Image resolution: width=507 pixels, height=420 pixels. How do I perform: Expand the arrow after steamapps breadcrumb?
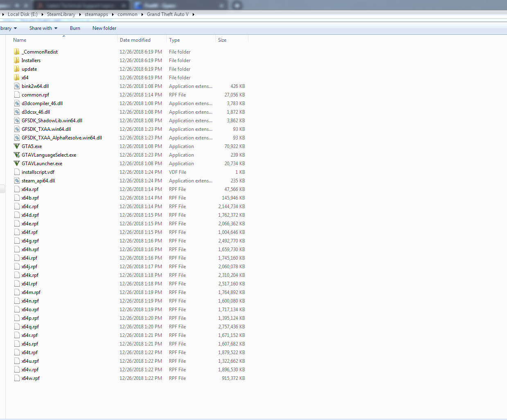click(x=113, y=14)
